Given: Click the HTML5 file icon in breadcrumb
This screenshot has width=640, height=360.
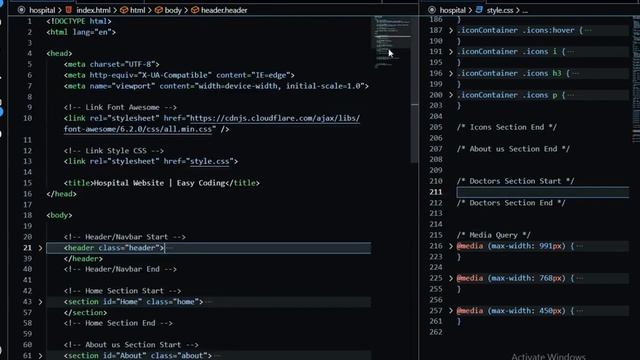Looking at the screenshot, I should tap(69, 10).
